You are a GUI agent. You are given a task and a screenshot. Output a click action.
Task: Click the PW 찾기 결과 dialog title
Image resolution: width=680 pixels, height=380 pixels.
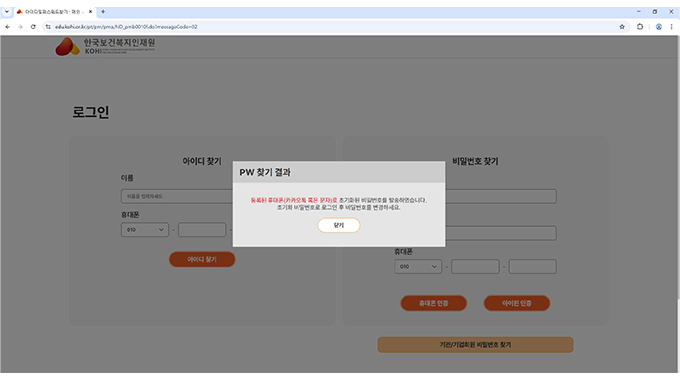(265, 172)
